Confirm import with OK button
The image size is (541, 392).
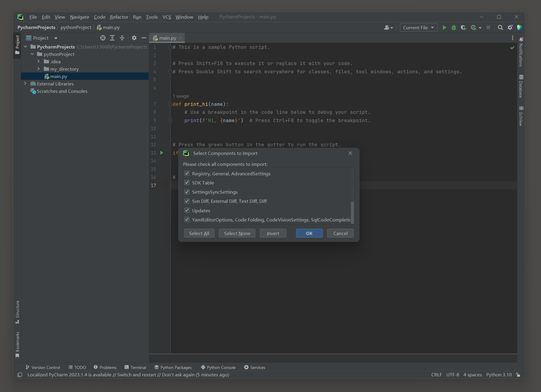[x=309, y=233]
